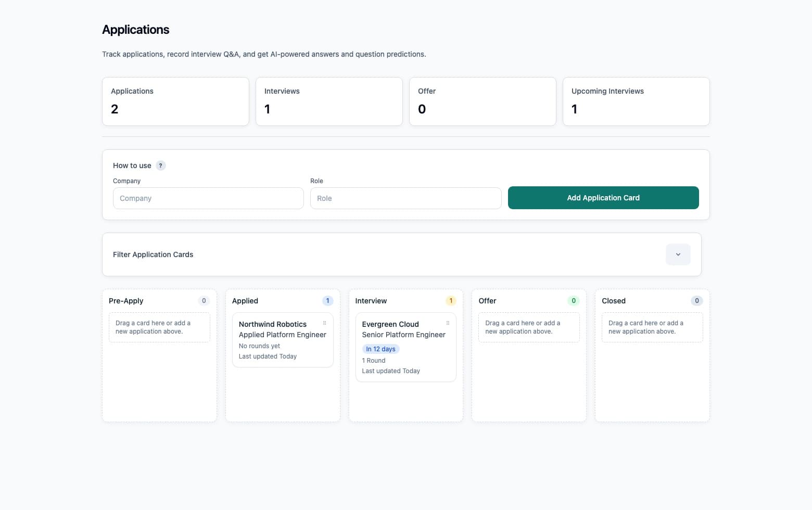
Task: Click "Last updated Today" on Evergreen card
Action: coord(391,371)
